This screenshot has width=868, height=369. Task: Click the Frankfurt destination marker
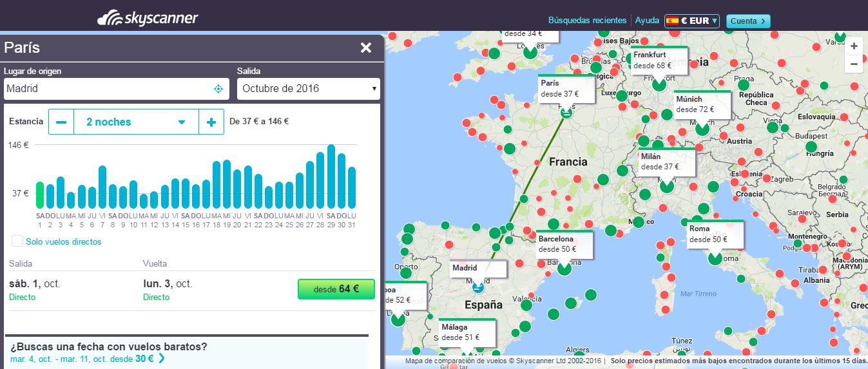tap(659, 84)
